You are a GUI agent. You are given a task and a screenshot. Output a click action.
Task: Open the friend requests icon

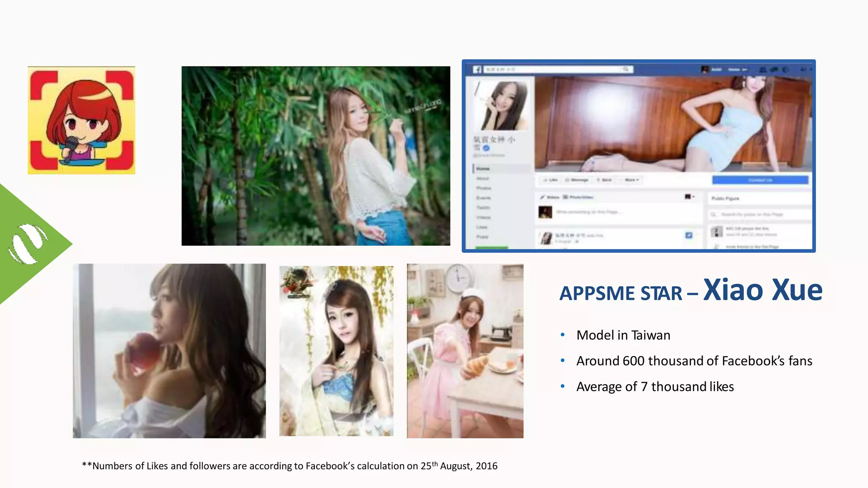click(x=763, y=69)
